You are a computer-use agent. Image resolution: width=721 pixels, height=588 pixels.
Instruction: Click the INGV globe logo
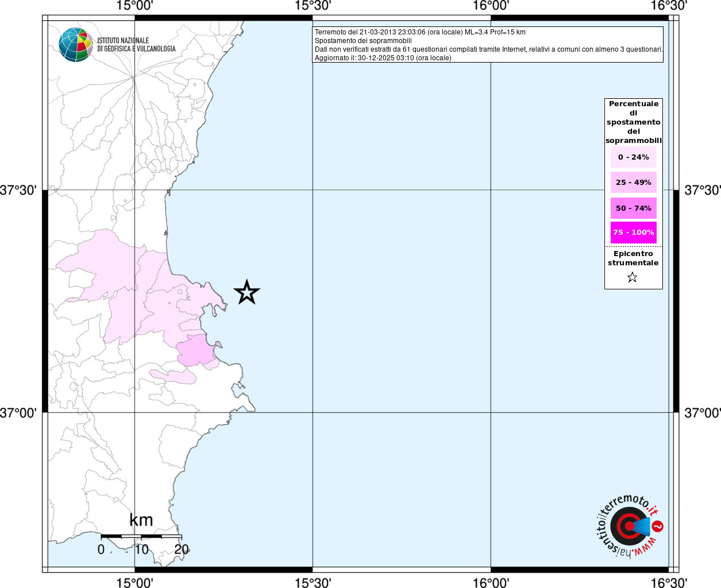[75, 45]
